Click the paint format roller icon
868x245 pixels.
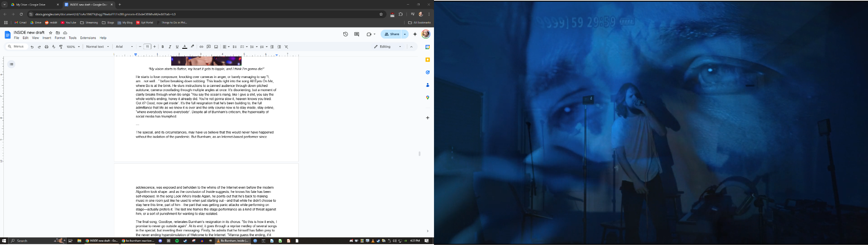[x=61, y=47]
